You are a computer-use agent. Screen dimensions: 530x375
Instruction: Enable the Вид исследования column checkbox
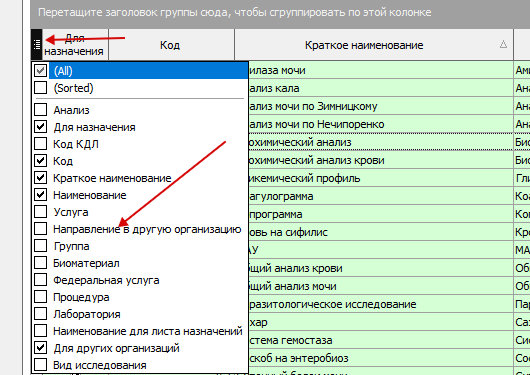(41, 365)
